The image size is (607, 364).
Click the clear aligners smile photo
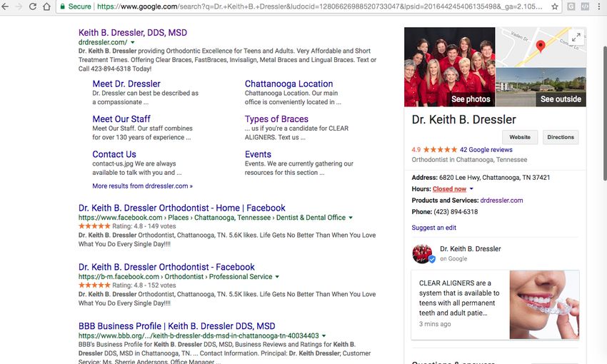pyautogui.click(x=544, y=305)
